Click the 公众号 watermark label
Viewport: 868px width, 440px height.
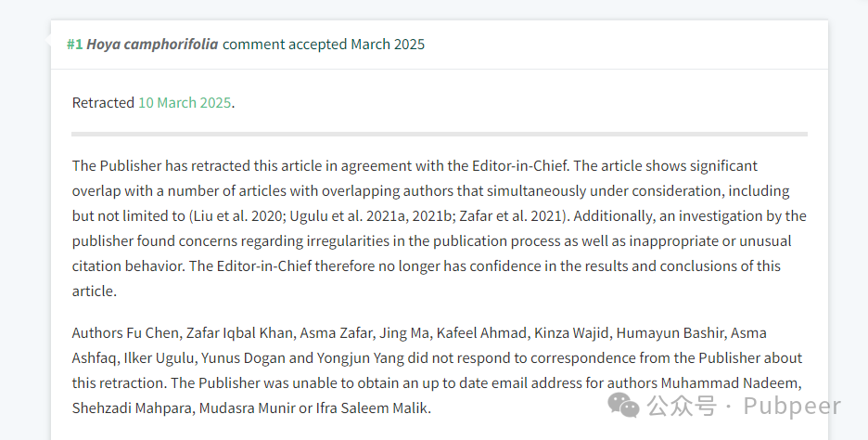coord(682,406)
